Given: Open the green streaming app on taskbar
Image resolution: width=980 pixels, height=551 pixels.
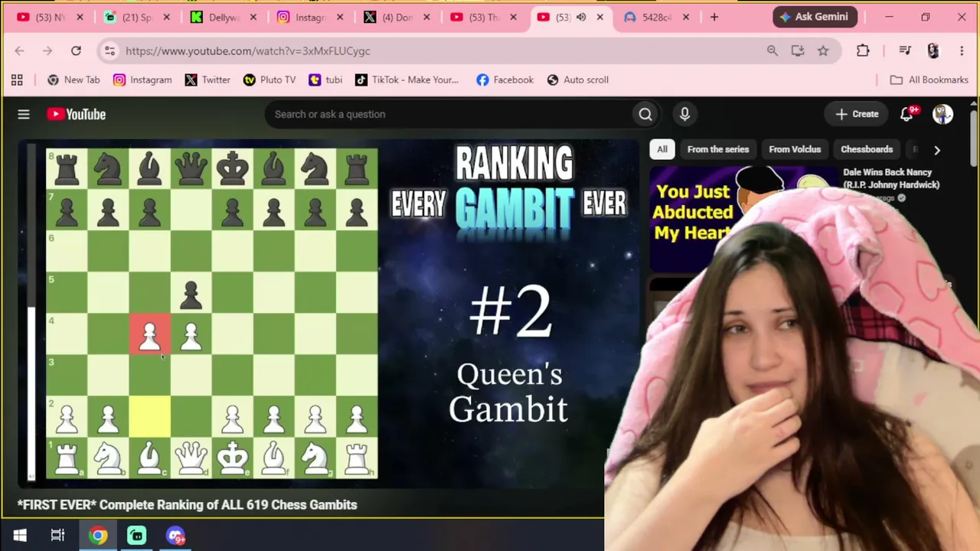Looking at the screenshot, I should coord(136,536).
